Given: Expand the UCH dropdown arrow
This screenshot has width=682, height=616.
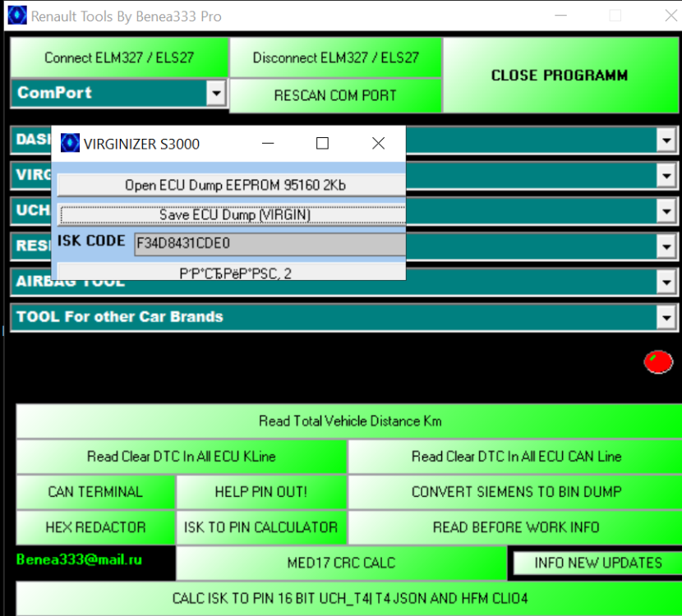Looking at the screenshot, I should click(x=666, y=212).
